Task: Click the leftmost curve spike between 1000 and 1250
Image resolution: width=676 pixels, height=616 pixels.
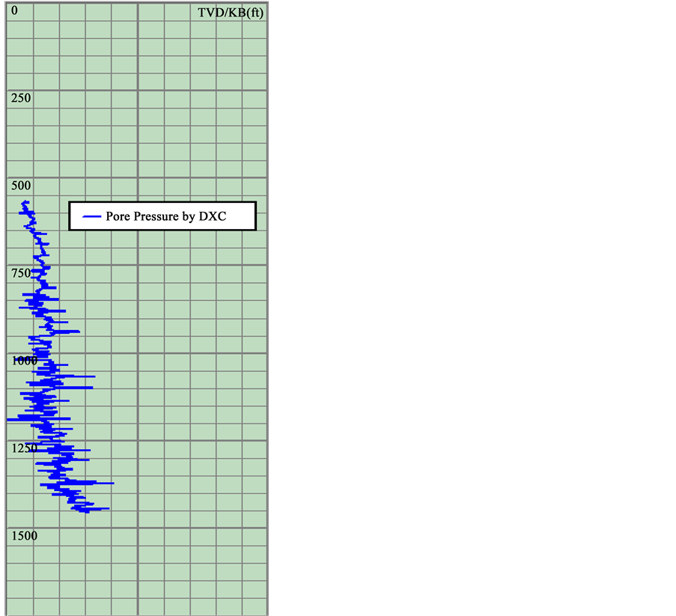Action: pyautogui.click(x=10, y=419)
